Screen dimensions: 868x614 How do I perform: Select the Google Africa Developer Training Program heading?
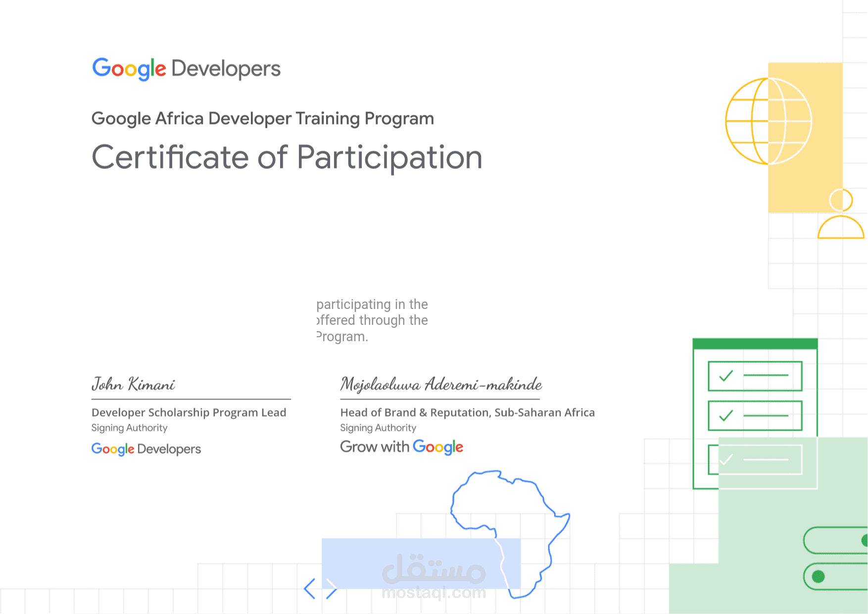point(263,118)
